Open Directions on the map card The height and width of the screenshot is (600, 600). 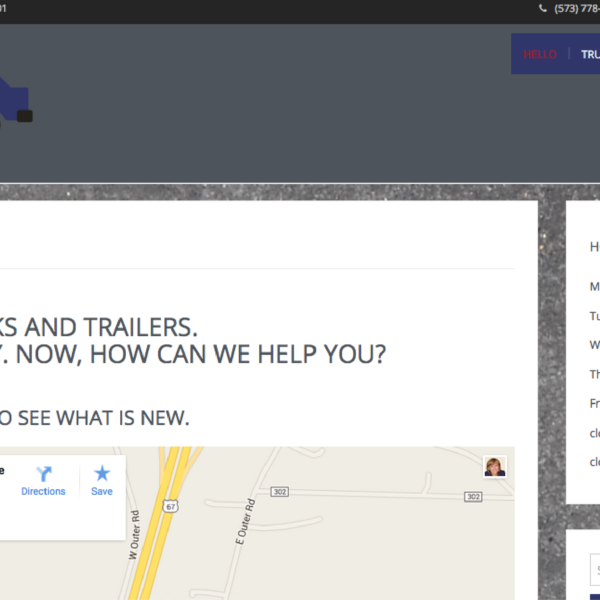click(43, 481)
